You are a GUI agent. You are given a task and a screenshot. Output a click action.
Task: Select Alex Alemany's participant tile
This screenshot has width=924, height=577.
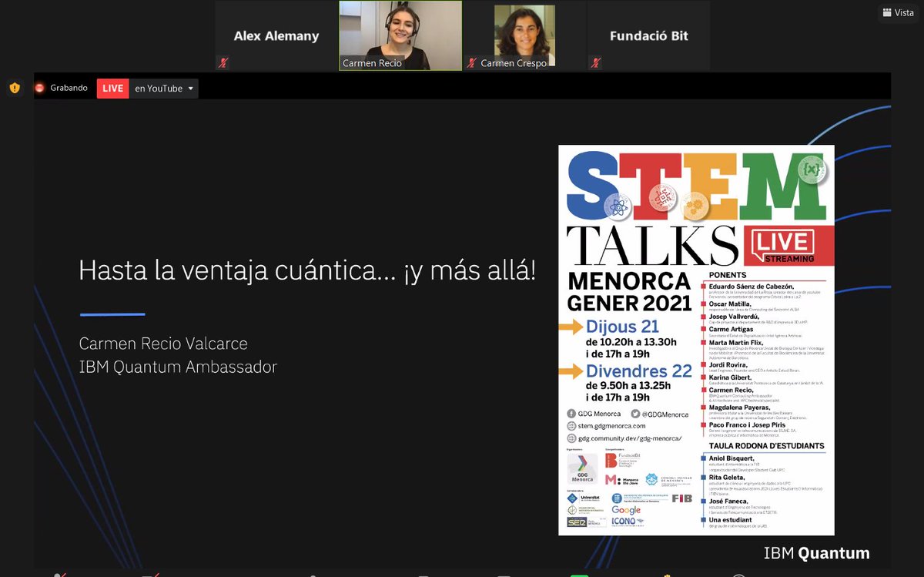[x=276, y=36]
